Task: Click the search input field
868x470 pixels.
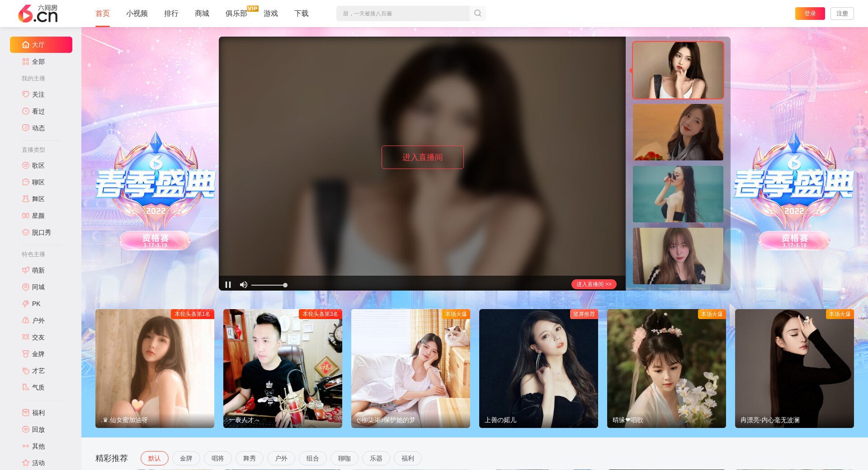Action: pyautogui.click(x=402, y=14)
